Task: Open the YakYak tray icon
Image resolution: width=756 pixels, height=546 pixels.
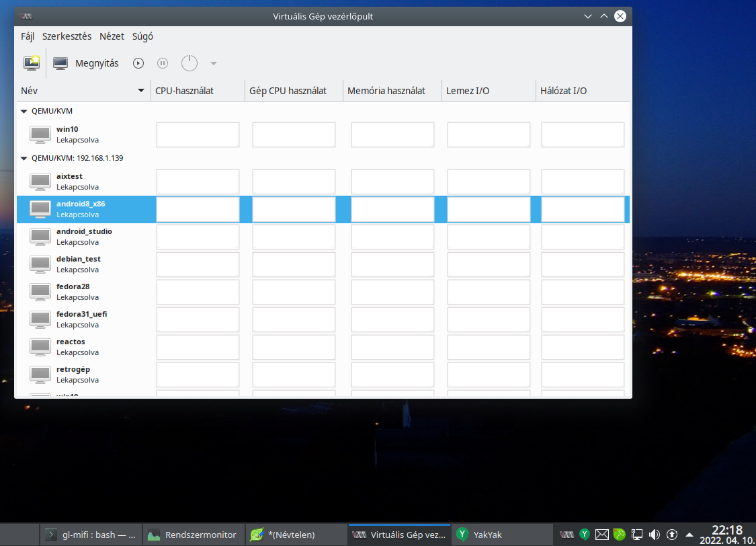Action: 585,535
